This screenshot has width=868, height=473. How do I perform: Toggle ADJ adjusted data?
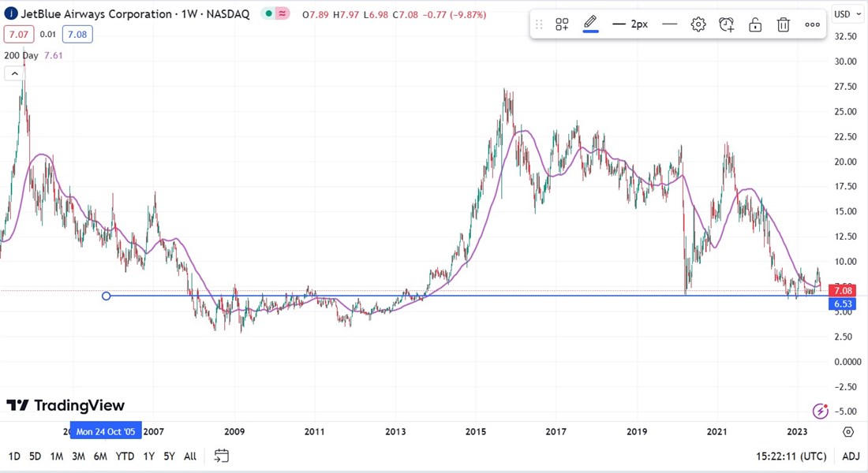pos(851,456)
